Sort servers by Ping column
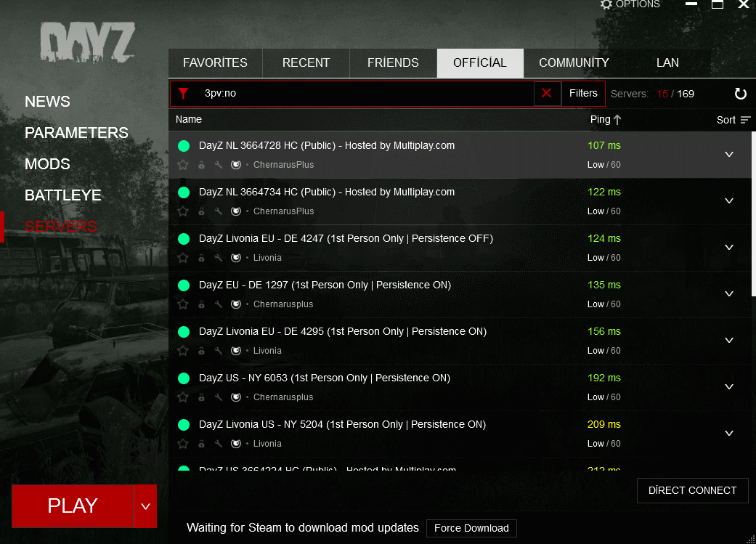Image resolution: width=756 pixels, height=544 pixels. pyautogui.click(x=606, y=120)
